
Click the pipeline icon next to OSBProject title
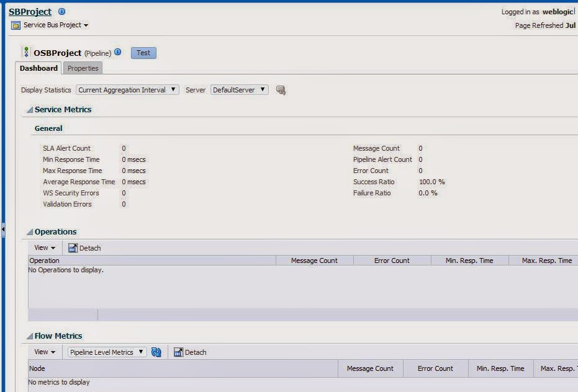click(26, 52)
